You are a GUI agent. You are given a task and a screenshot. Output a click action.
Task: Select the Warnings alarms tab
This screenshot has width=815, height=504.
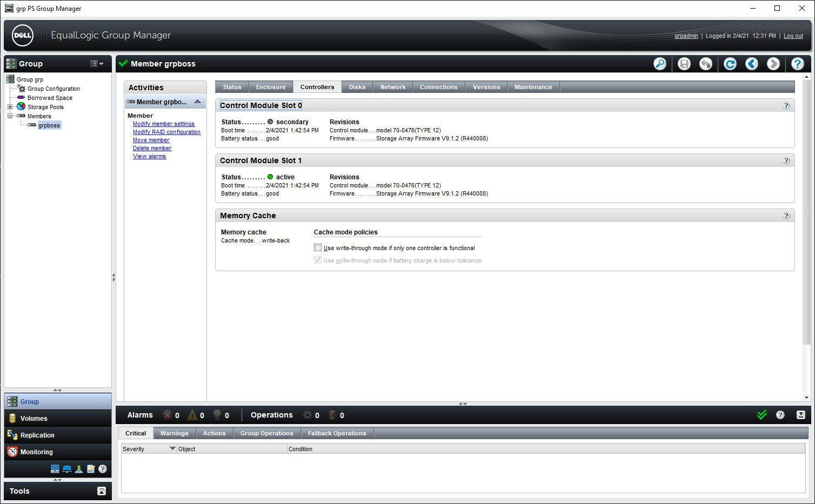point(174,433)
